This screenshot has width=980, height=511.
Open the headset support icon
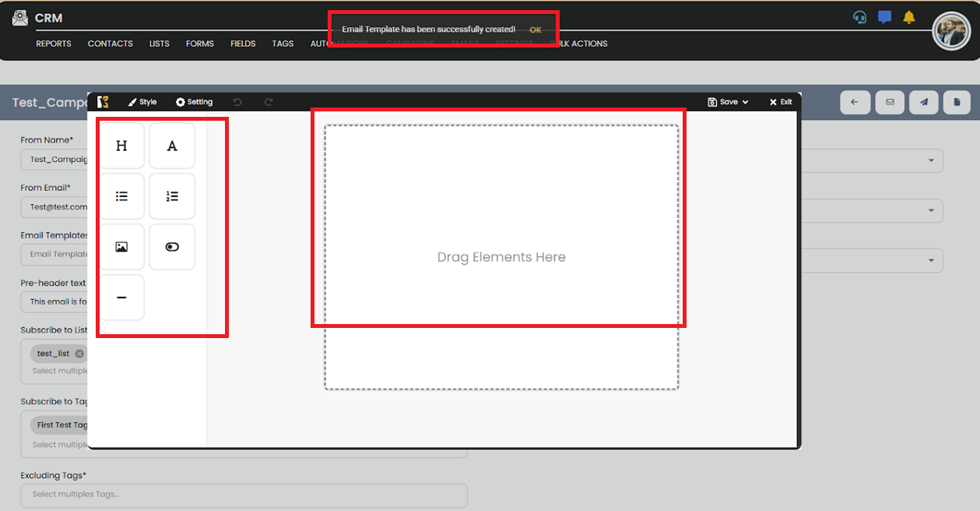859,17
